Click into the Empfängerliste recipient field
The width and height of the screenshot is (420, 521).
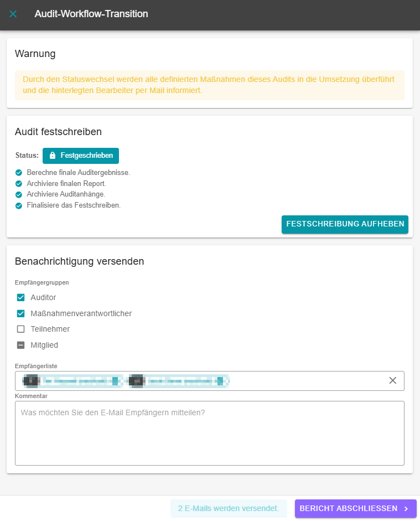tap(304, 381)
